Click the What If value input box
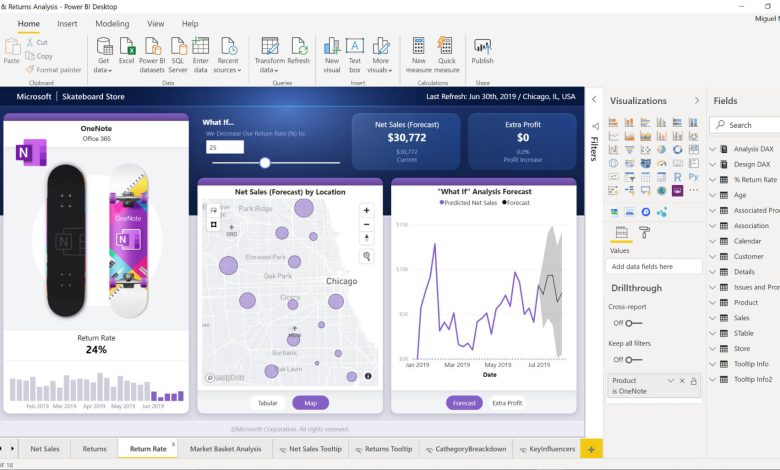This screenshot has width=780, height=470. (225, 147)
